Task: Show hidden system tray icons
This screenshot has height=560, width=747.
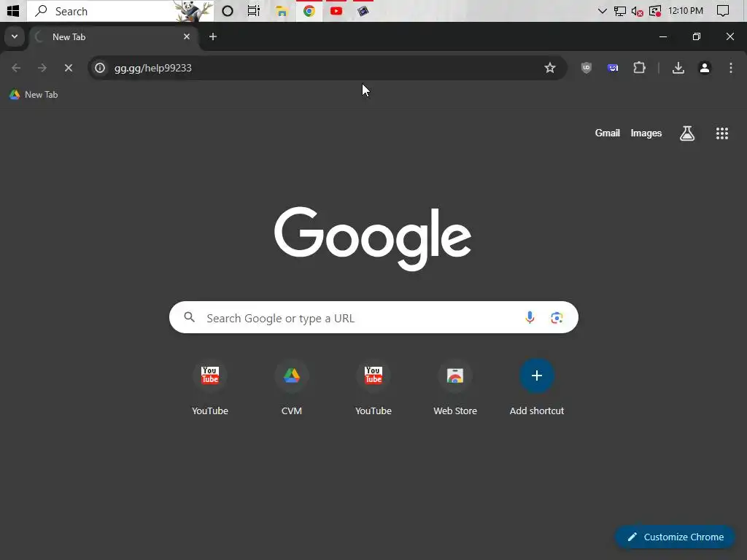Action: click(602, 10)
